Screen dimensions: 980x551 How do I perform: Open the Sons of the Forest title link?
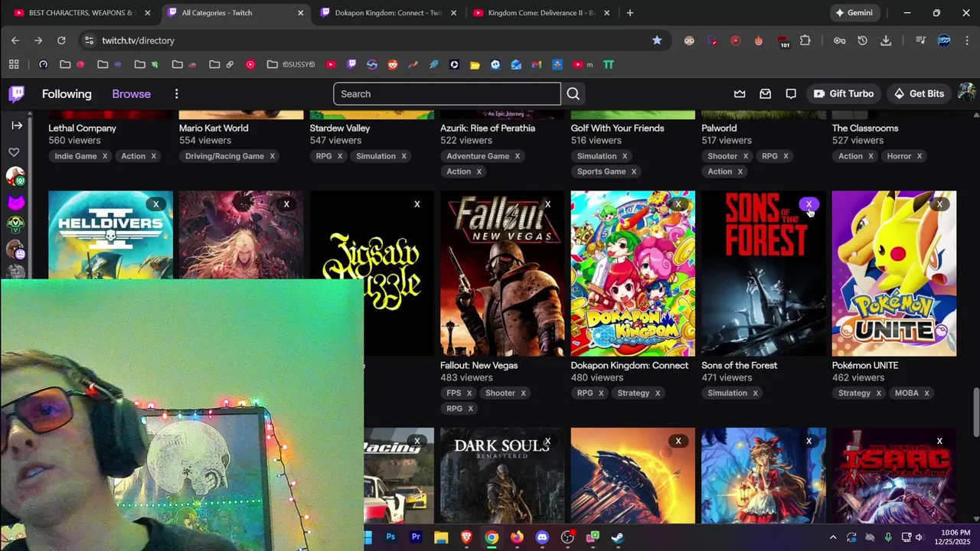739,365
